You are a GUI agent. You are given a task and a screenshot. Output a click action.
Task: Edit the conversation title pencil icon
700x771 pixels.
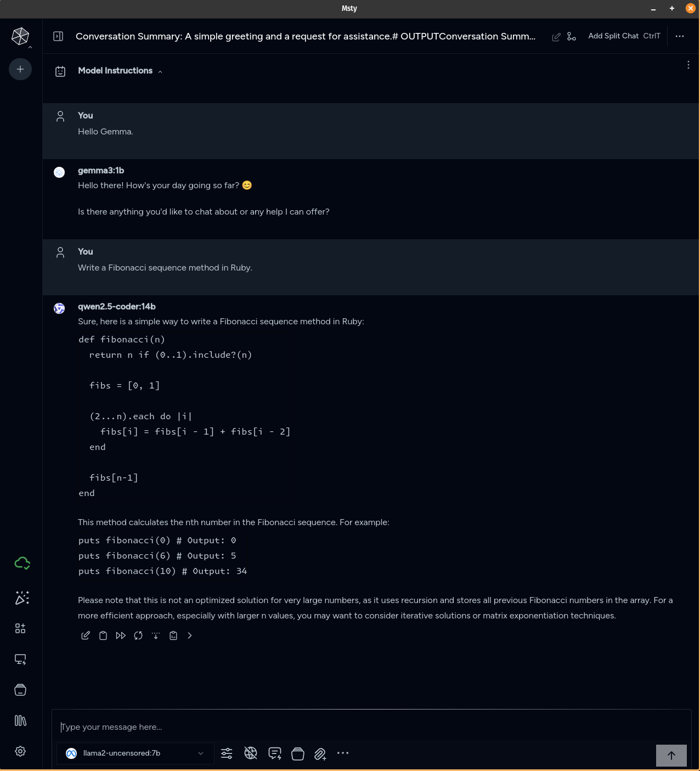pyautogui.click(x=556, y=37)
